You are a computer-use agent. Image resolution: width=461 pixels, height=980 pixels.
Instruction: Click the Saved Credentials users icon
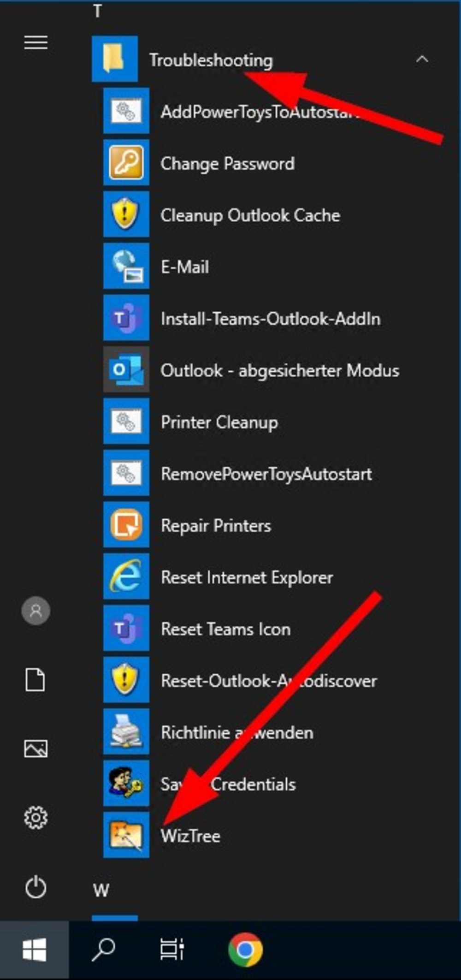pyautogui.click(x=126, y=783)
